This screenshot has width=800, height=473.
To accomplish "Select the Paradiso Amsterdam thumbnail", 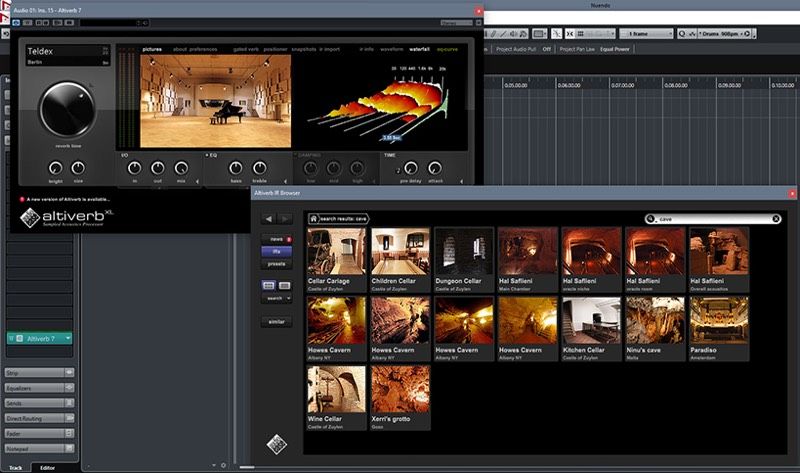I will coord(719,329).
